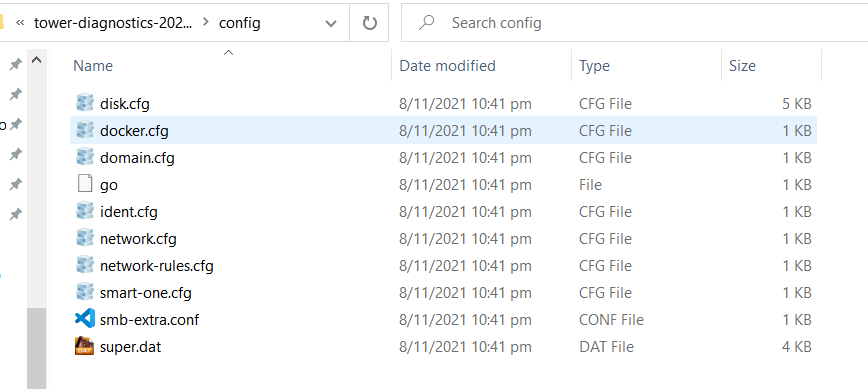
Task: Sort files by Size column
Action: (742, 66)
